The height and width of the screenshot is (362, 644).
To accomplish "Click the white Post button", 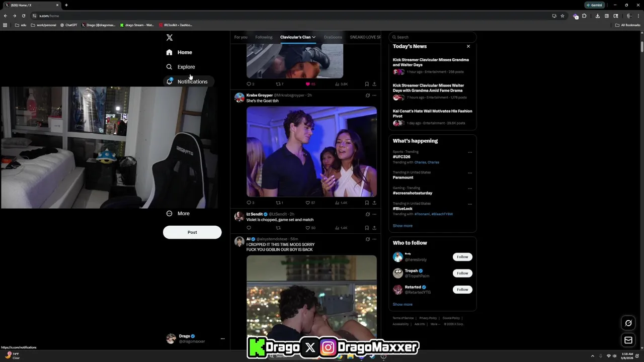I will [x=192, y=232].
